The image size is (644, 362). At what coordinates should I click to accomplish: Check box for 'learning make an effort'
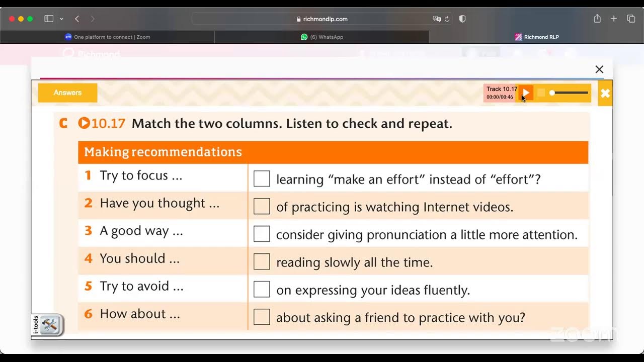point(262,178)
